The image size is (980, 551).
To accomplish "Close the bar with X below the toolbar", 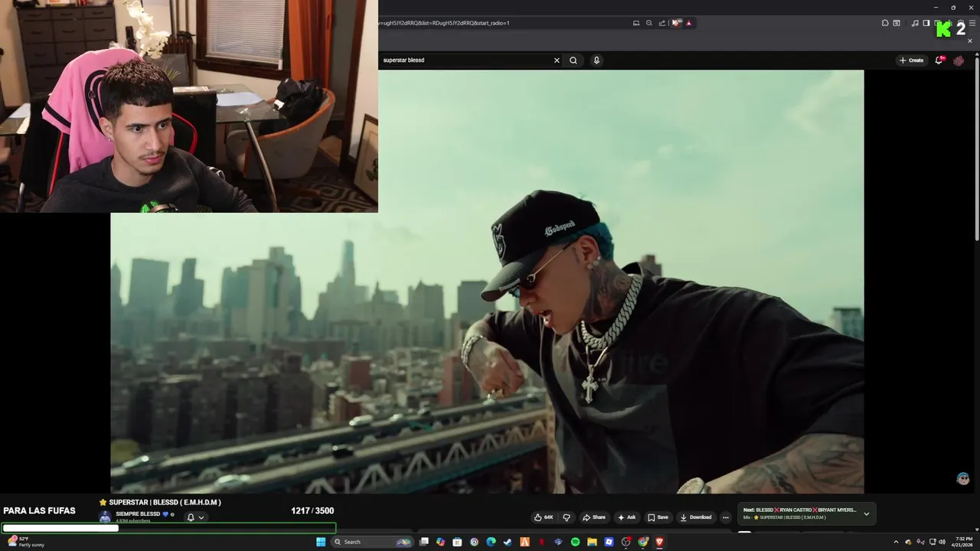I will click(x=970, y=41).
